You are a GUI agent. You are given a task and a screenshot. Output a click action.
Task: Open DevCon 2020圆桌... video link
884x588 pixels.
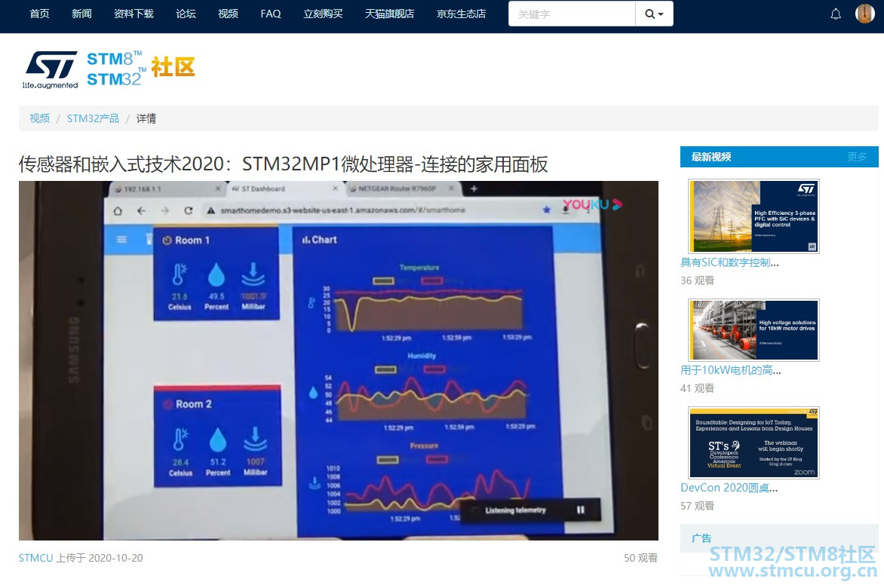coord(729,488)
